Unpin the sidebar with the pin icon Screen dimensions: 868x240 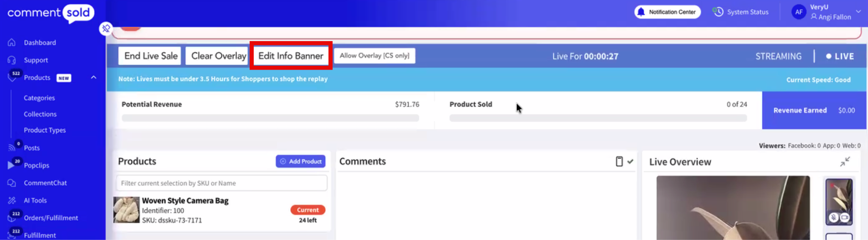pos(106,28)
